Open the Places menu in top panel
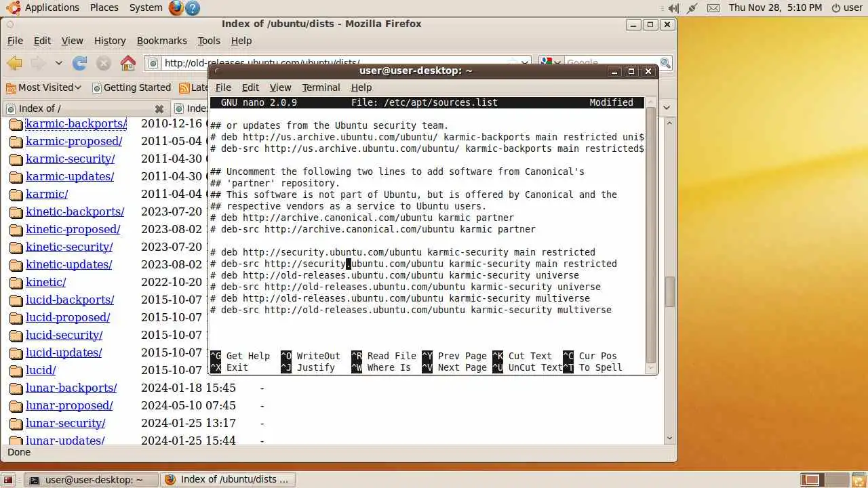 tap(104, 7)
